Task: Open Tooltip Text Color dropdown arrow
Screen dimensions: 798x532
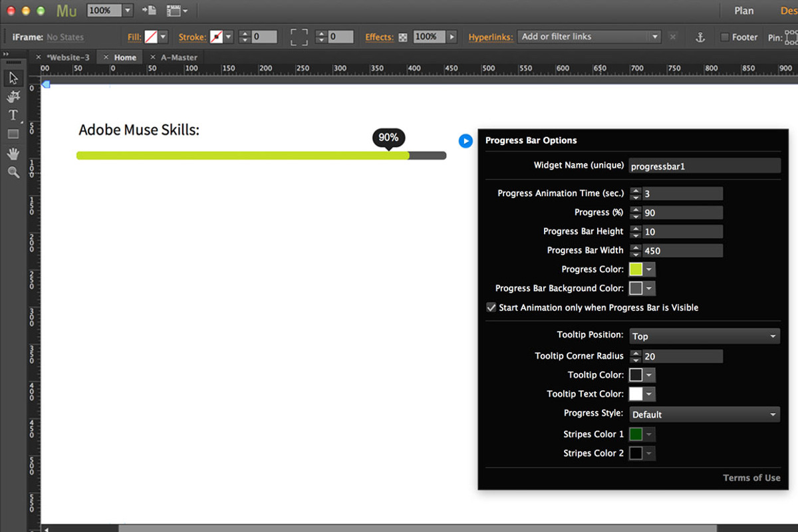Action: [x=650, y=394]
